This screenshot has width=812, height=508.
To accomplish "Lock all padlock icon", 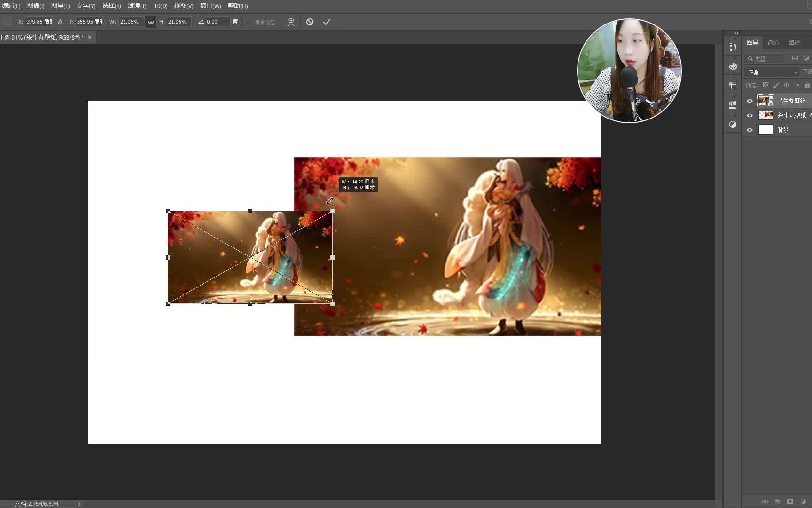I will 807,85.
